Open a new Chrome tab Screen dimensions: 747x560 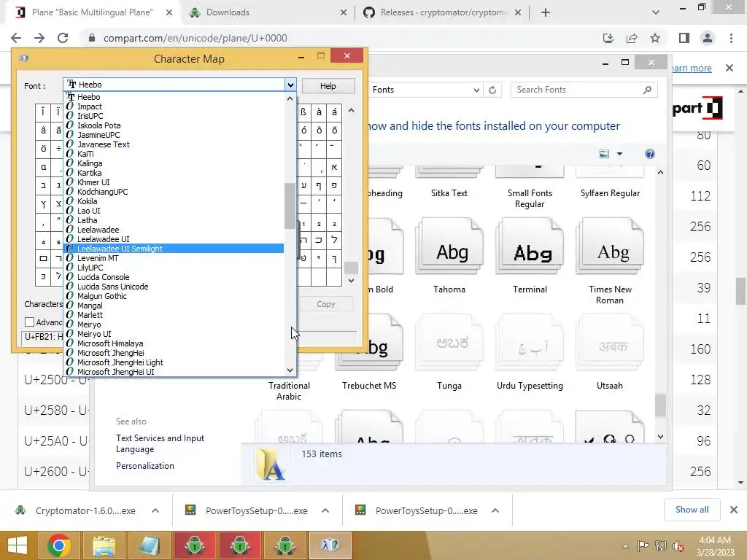coord(546,12)
